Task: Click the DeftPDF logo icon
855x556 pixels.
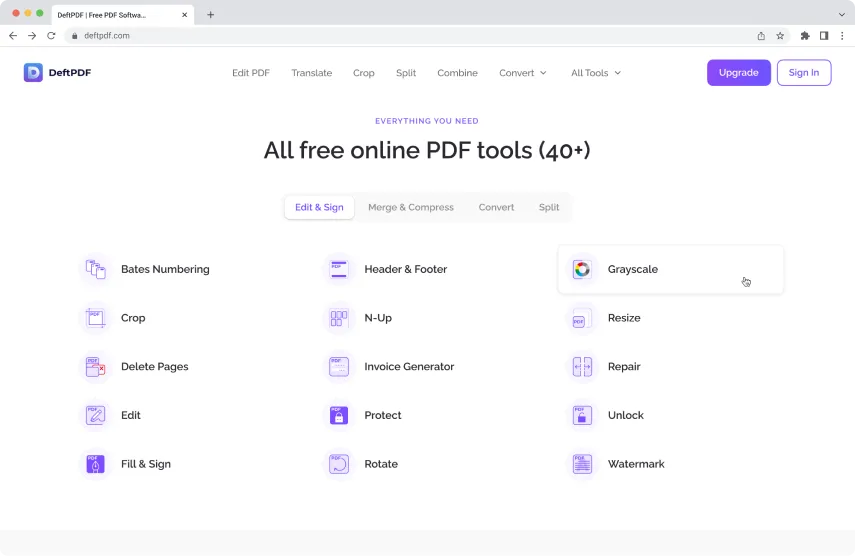Action: click(x=33, y=72)
